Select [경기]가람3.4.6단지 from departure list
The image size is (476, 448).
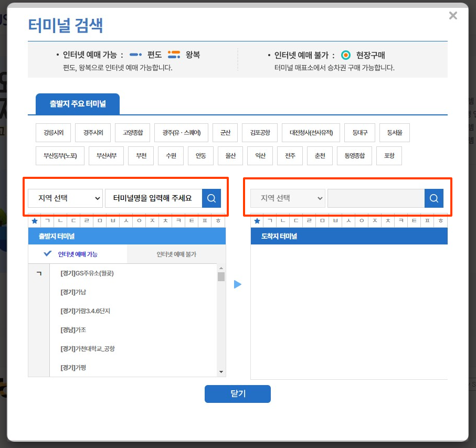86,311
